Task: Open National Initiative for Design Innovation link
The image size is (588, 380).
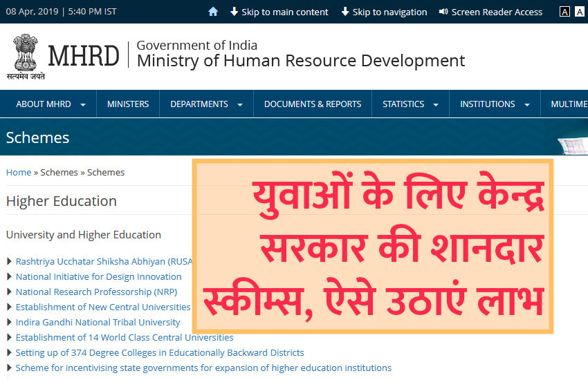Action: point(98,277)
